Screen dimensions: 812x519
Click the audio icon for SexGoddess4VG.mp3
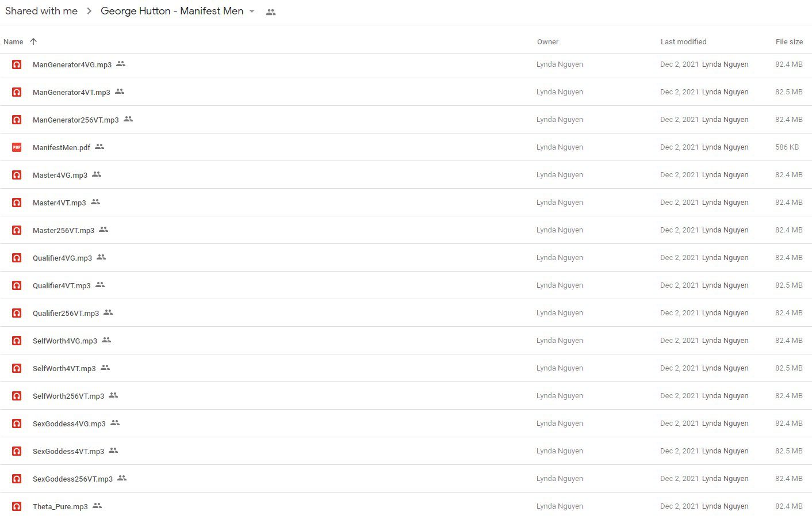click(17, 423)
